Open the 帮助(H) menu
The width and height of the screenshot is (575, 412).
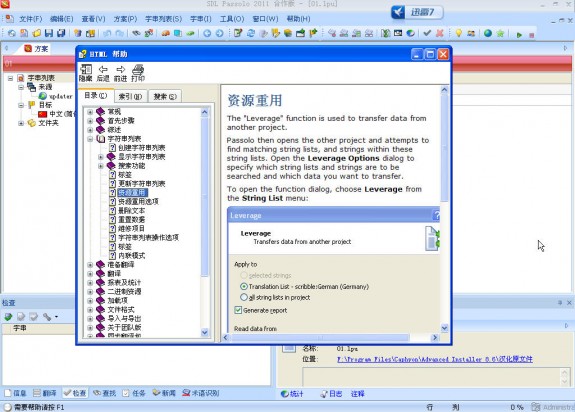tap(298, 19)
